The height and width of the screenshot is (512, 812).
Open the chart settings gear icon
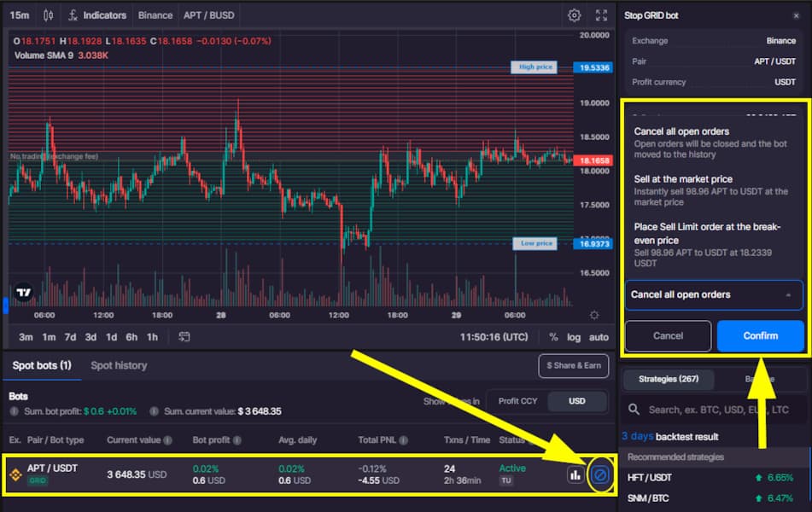(574, 15)
